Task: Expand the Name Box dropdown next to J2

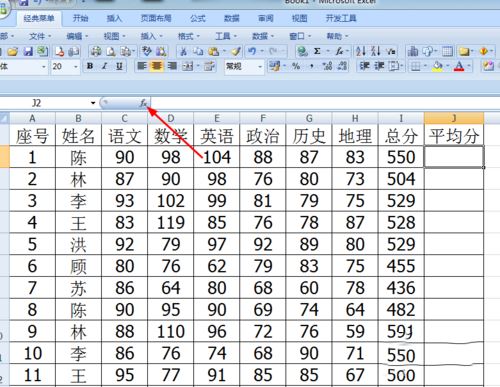Action: tap(93, 103)
